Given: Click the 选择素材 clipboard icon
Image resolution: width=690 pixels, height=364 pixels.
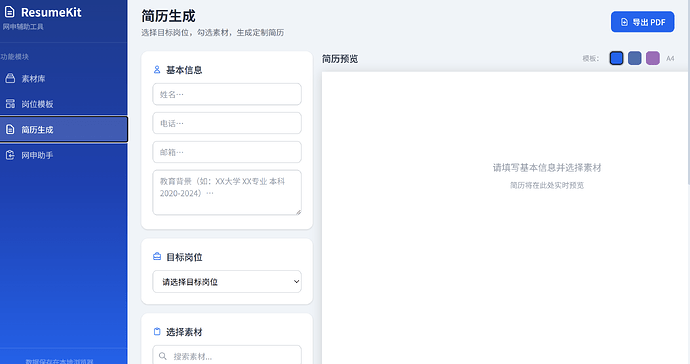Looking at the screenshot, I should (157, 331).
